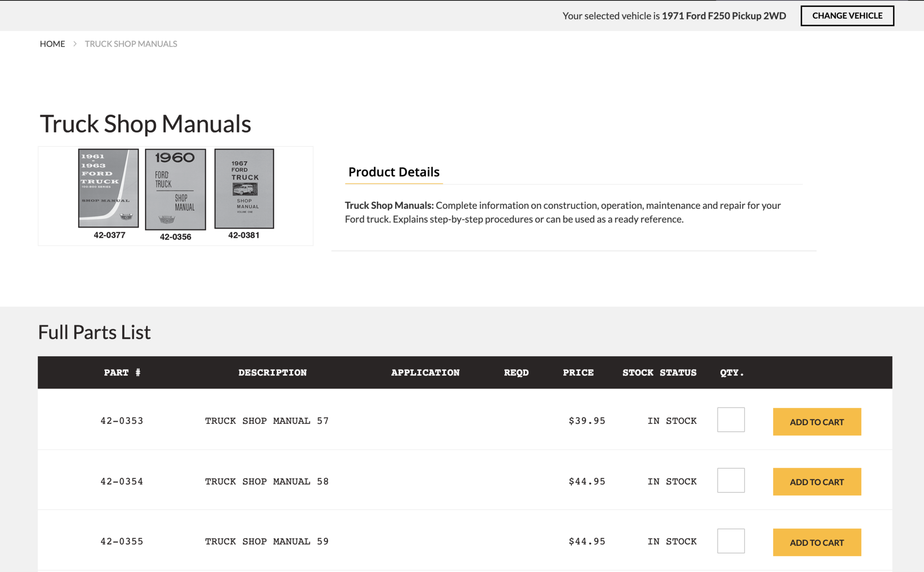Click the Truck Shop Manual 57 description
The image size is (924, 572).
[x=267, y=421]
